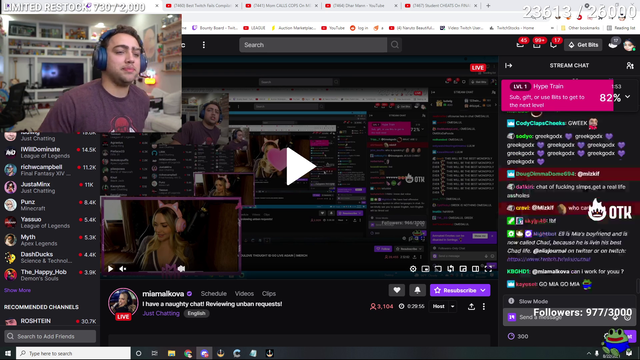The image size is (640, 360).
Task: Click the share stream icon
Action: 471,306
